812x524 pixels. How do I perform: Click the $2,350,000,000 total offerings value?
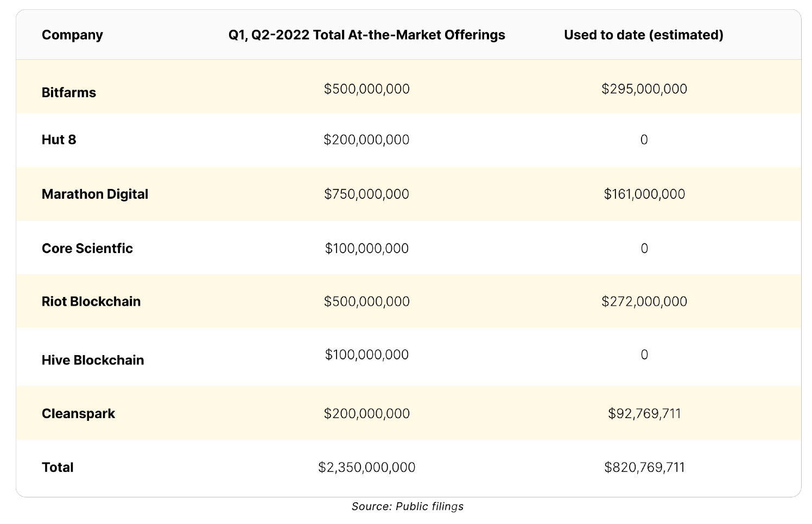point(367,467)
